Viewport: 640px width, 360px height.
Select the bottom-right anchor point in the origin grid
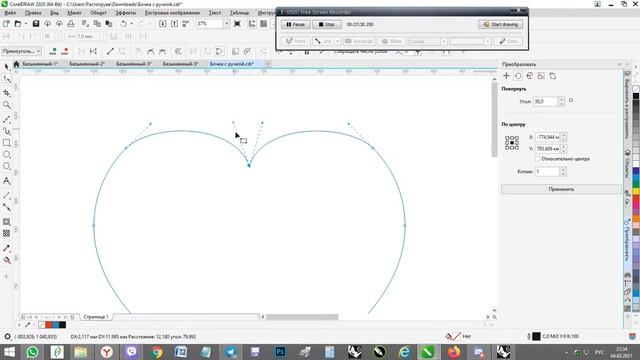[x=517, y=148]
